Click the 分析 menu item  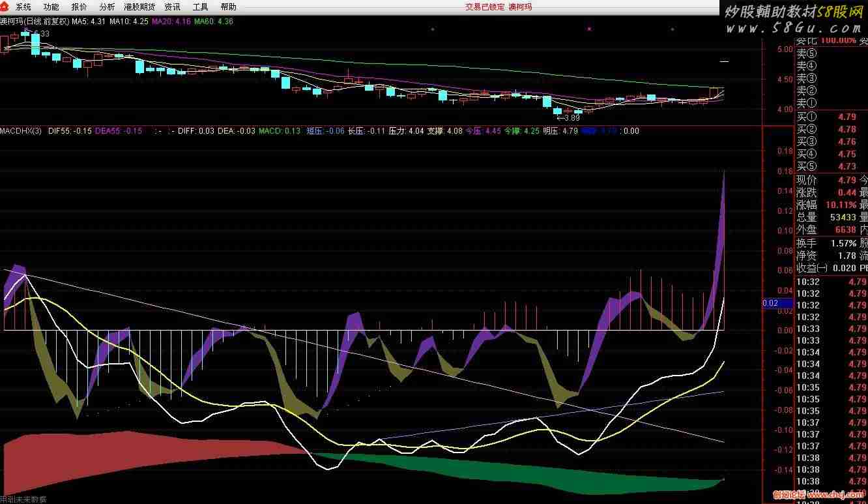107,7
